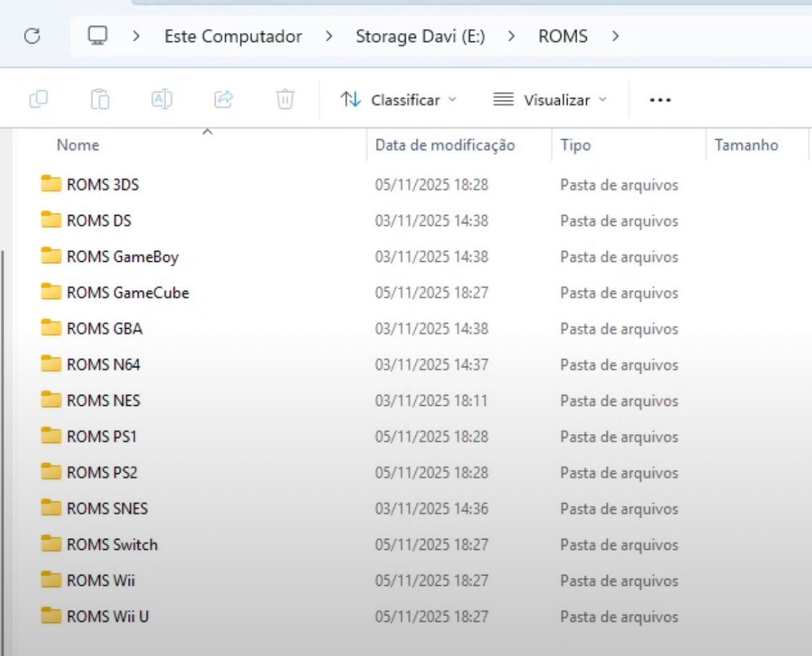Screen dimensions: 812x656
Task: Go to Storage Davi (E:) breadcrumb
Action: tap(420, 37)
